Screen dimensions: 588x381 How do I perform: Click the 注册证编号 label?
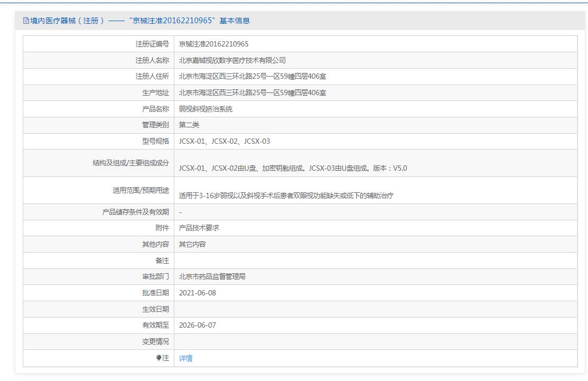(152, 44)
